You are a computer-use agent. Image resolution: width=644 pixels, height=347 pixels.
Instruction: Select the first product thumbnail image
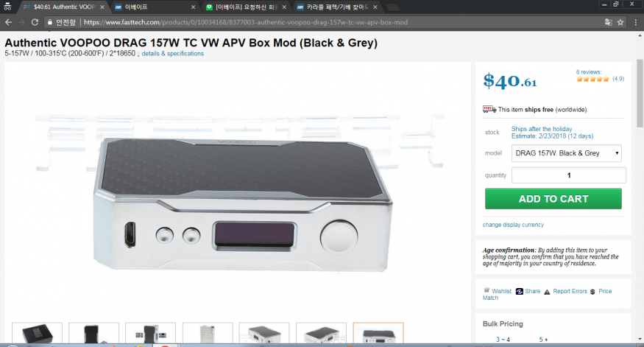click(x=37, y=333)
